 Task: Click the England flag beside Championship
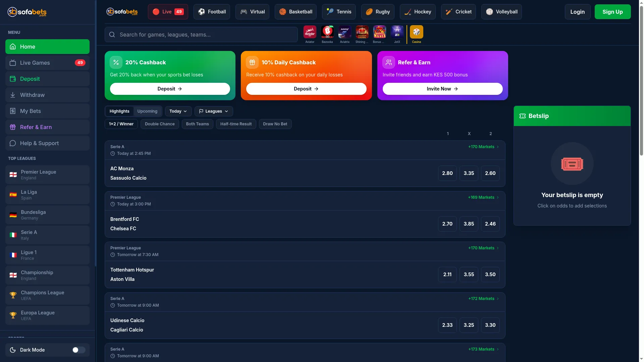pyautogui.click(x=13, y=275)
